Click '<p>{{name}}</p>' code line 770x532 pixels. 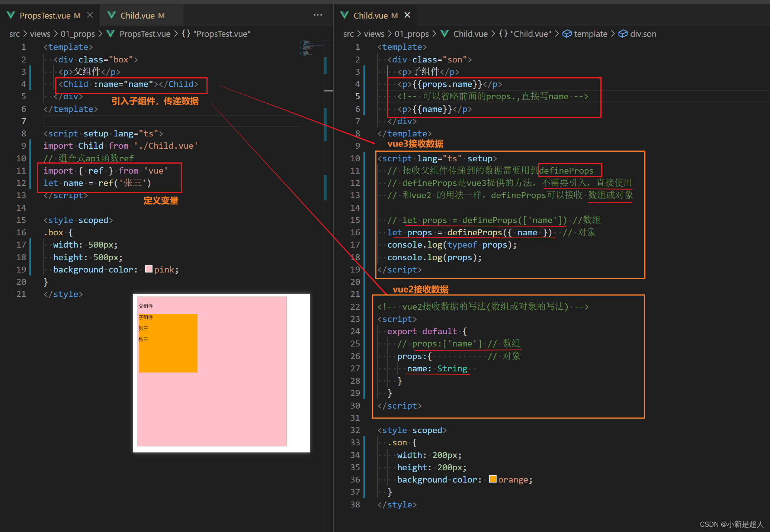[434, 109]
